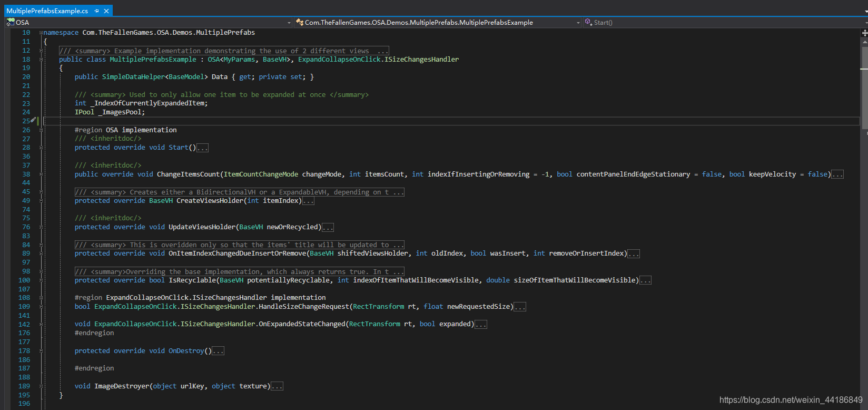Click the quick actions screwdriver on line 25
868x410 pixels.
pyautogui.click(x=33, y=121)
